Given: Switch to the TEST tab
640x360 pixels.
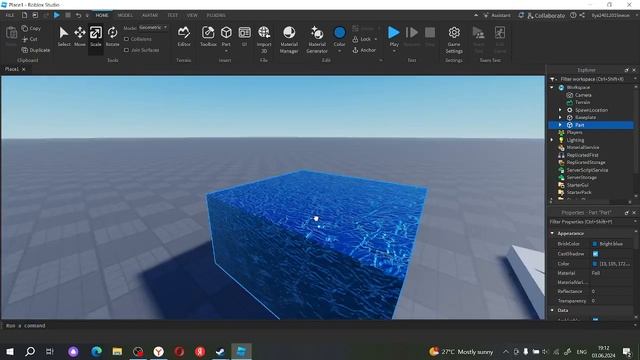Looking at the screenshot, I should [x=172, y=15].
